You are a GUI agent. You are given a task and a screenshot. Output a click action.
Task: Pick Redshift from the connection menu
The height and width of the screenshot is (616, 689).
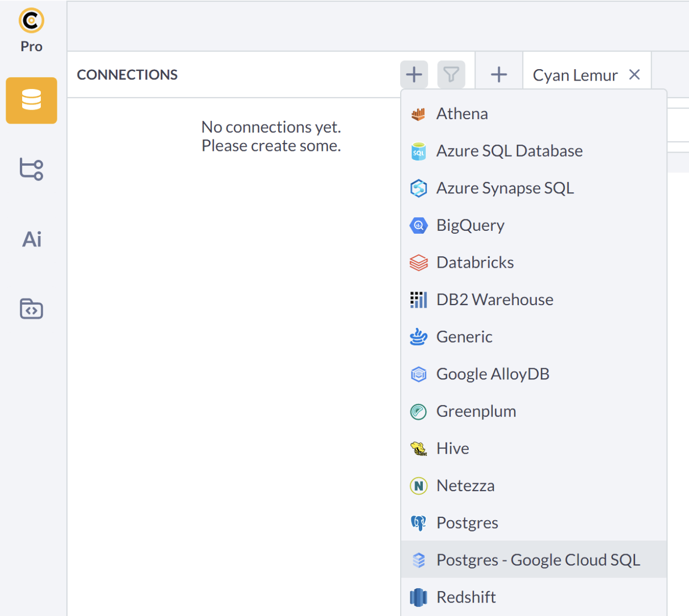click(465, 597)
